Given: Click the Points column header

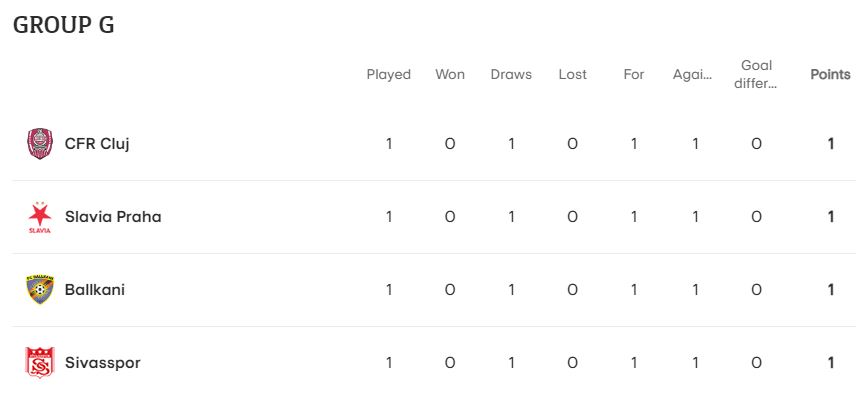Looking at the screenshot, I should coord(830,74).
